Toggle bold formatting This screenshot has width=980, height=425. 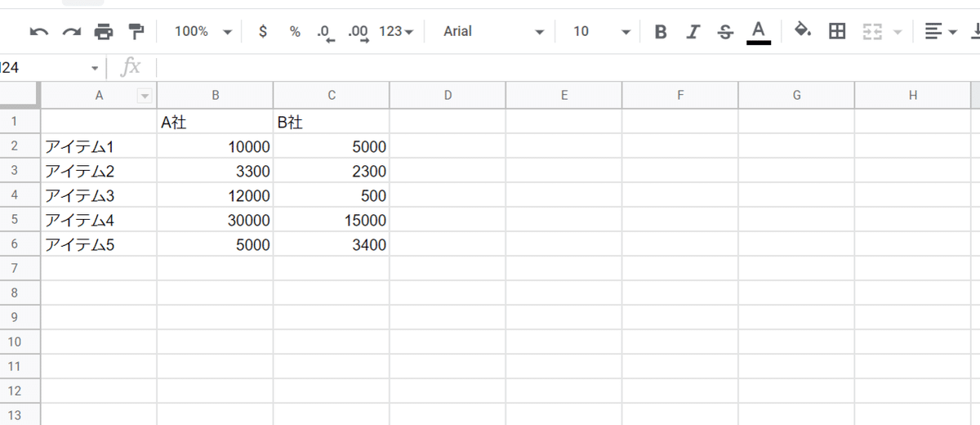tap(661, 32)
